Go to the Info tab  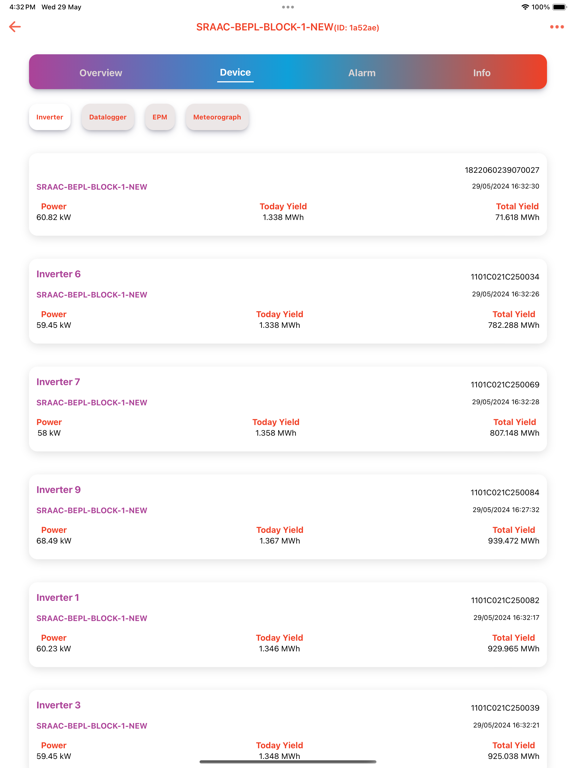point(481,72)
